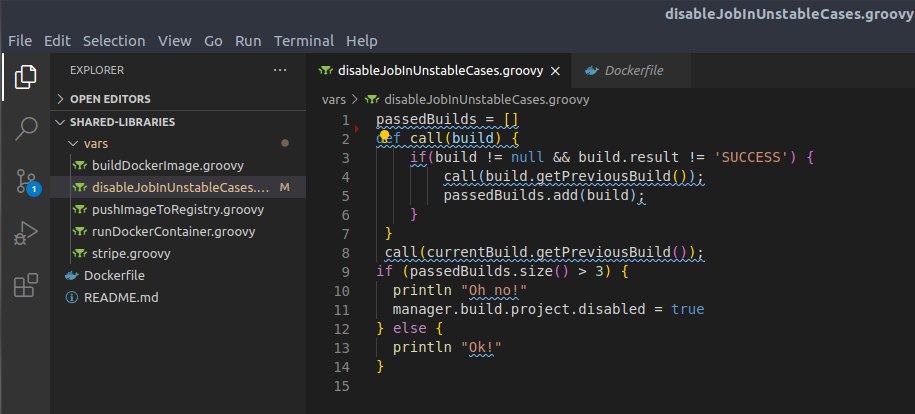Click the M modified badge in explorer

tap(285, 187)
